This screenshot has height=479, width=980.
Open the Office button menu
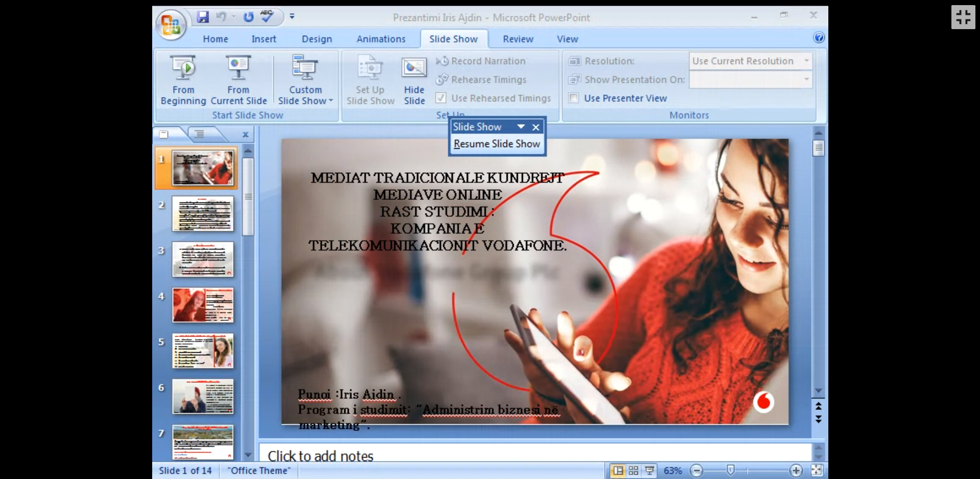click(171, 24)
